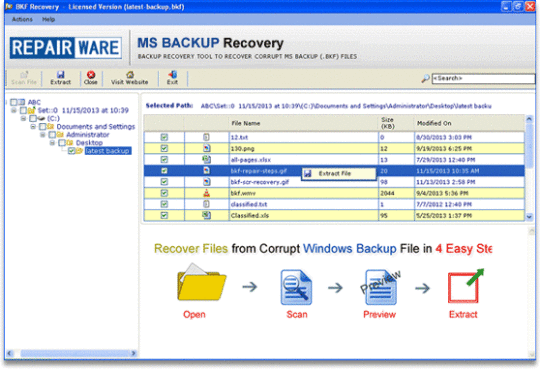
Task: Select the bkf.wmv file name
Action: (x=243, y=193)
